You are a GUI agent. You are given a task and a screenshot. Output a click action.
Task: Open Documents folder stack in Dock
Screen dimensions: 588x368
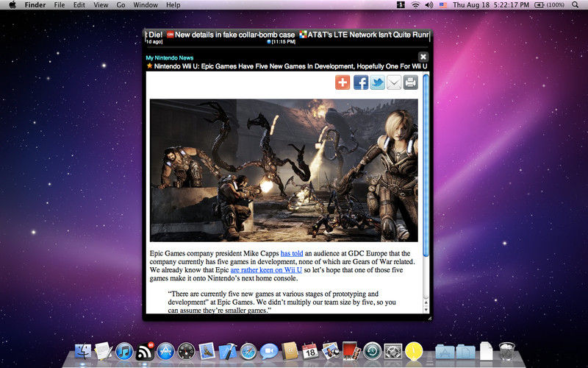pyautogui.click(x=465, y=352)
